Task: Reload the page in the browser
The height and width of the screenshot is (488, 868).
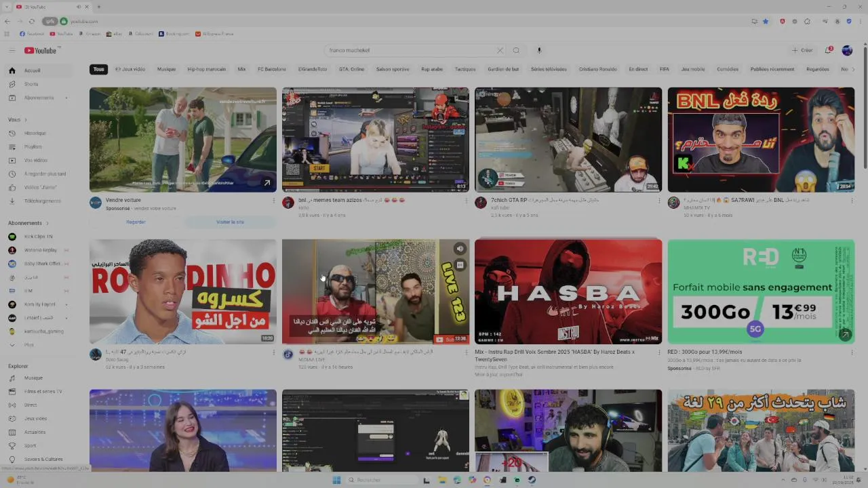Action: tap(31, 21)
